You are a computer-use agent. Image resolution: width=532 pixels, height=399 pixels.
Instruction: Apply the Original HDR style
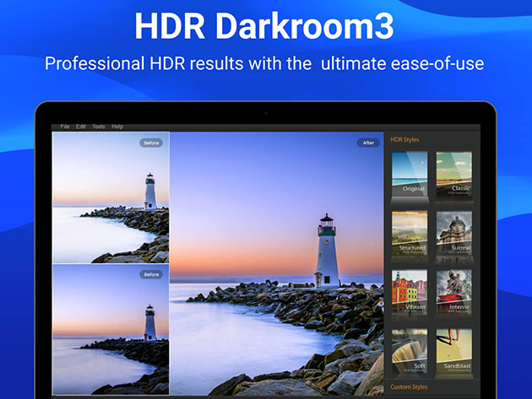click(410, 175)
